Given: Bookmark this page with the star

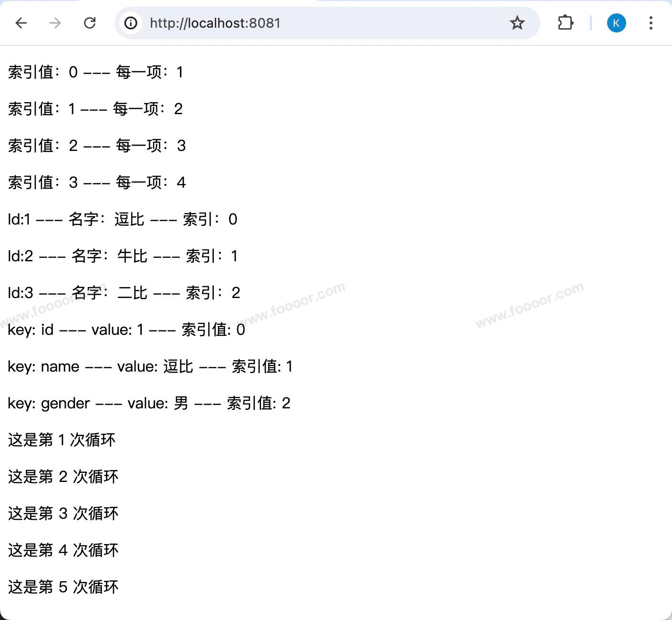Looking at the screenshot, I should [x=517, y=23].
